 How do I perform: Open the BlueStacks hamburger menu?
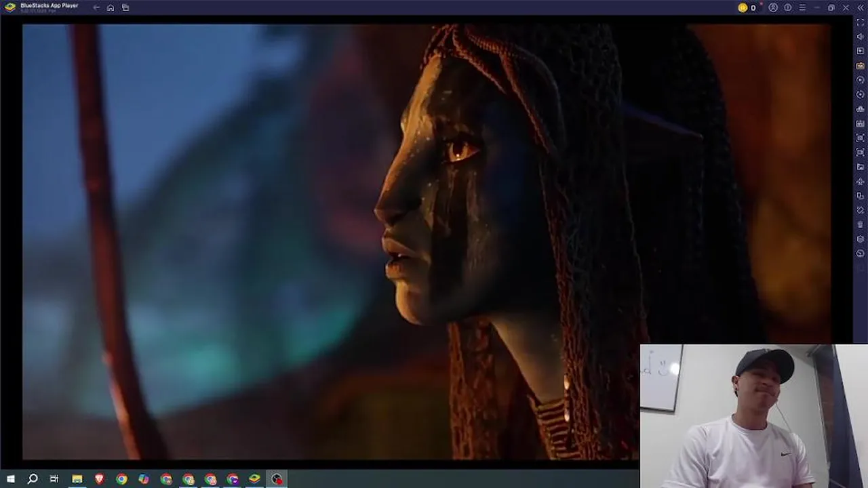pos(802,7)
